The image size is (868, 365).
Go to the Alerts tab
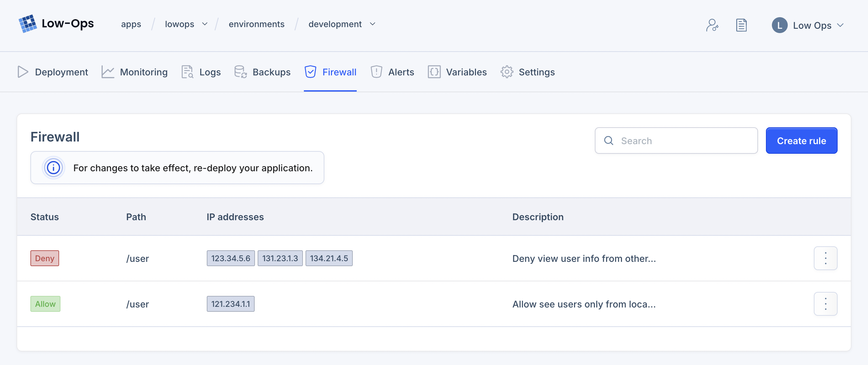[392, 72]
